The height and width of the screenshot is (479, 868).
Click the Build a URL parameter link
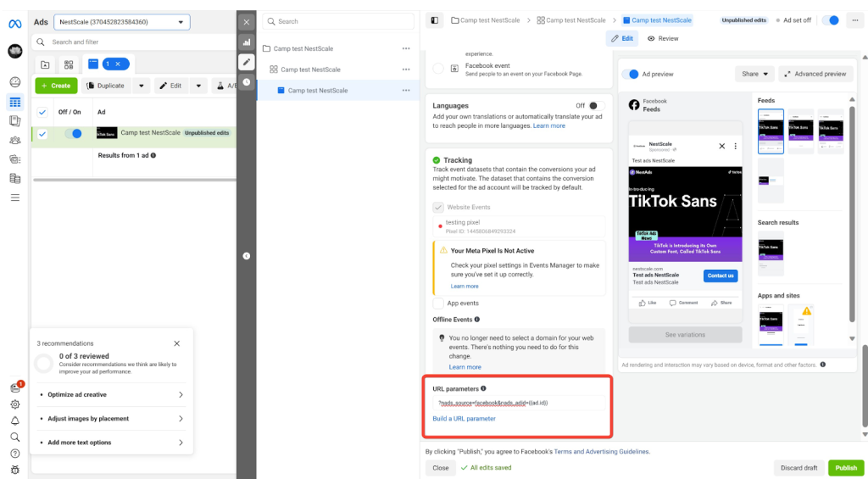[x=464, y=419]
